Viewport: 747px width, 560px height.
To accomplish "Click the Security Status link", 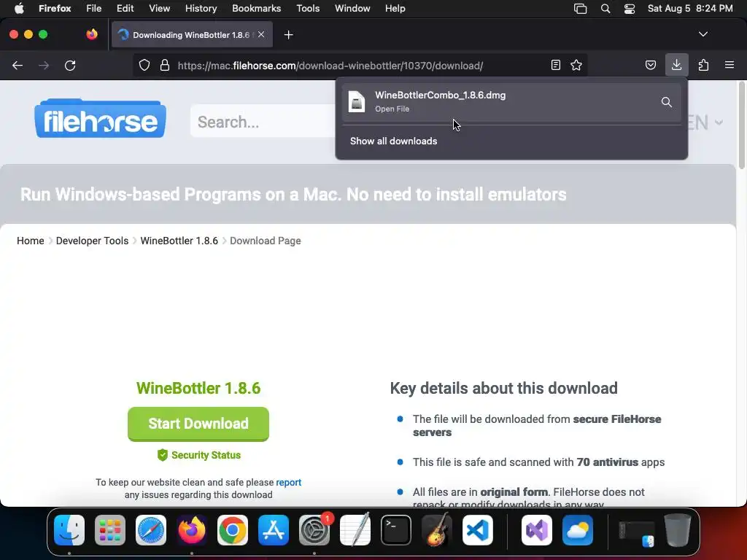I will (199, 455).
